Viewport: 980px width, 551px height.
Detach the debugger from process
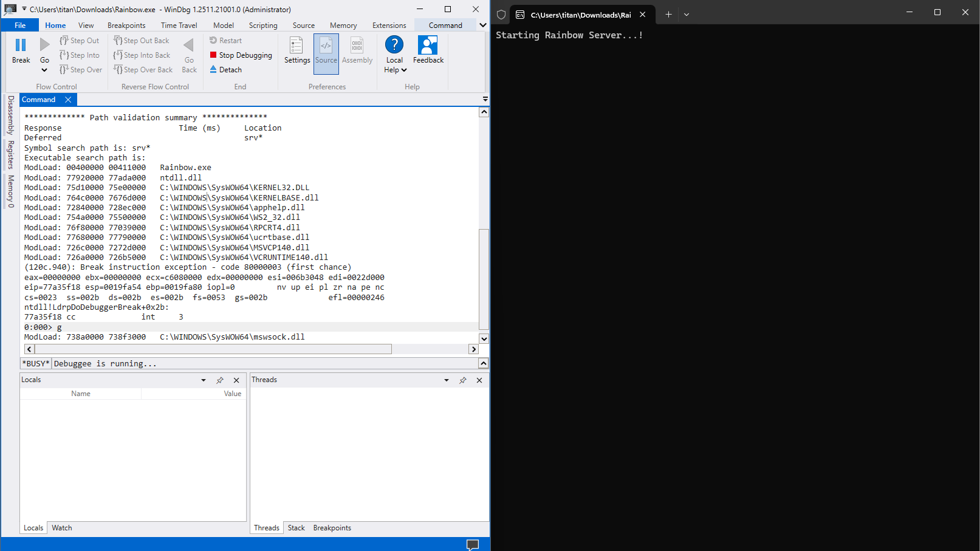click(225, 70)
